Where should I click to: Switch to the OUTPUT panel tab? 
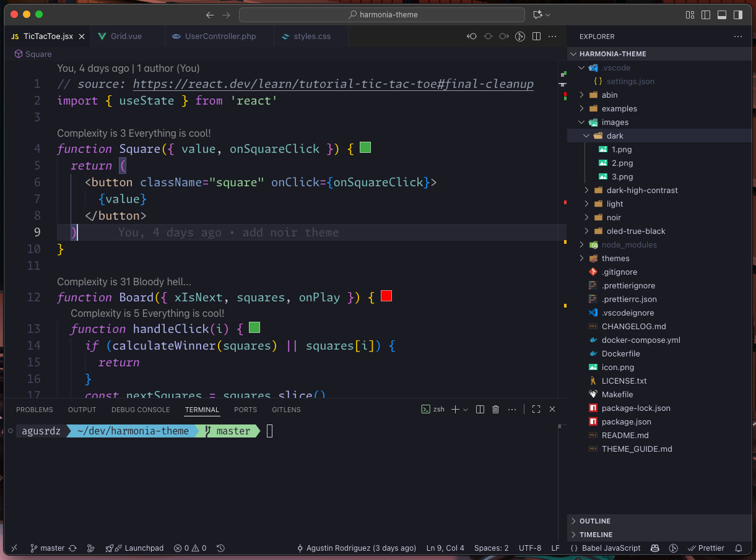coord(82,410)
